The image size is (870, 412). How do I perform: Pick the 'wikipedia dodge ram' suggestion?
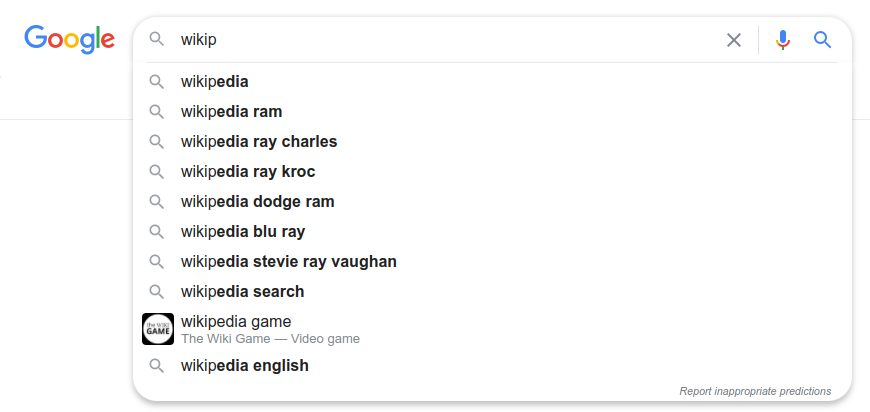[493, 202]
